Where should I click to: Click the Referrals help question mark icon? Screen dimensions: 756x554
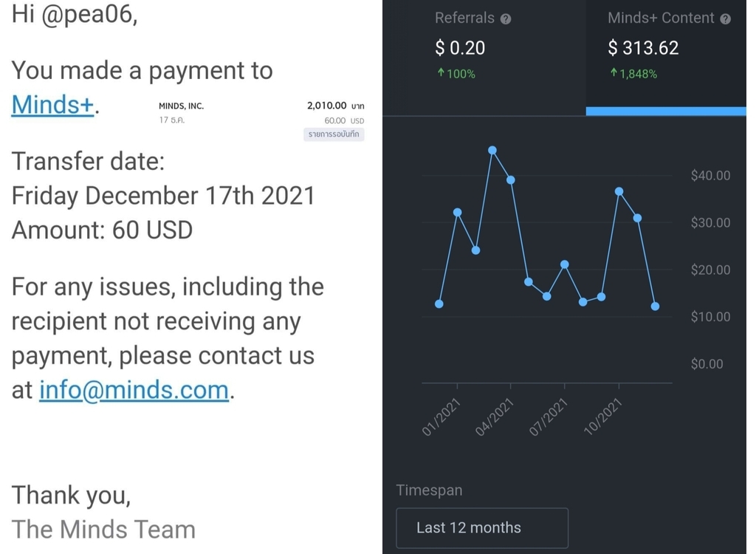tap(506, 19)
